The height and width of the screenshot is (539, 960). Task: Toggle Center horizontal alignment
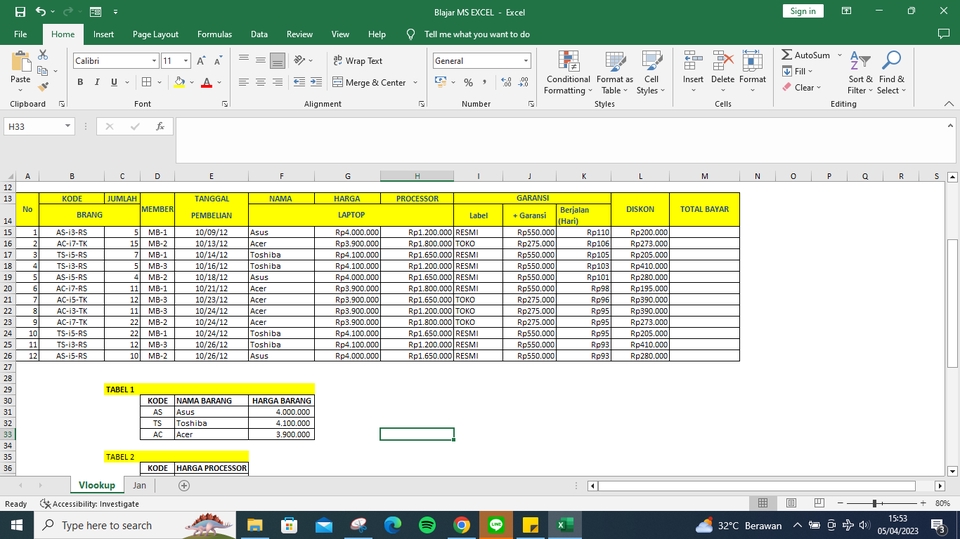[261, 82]
